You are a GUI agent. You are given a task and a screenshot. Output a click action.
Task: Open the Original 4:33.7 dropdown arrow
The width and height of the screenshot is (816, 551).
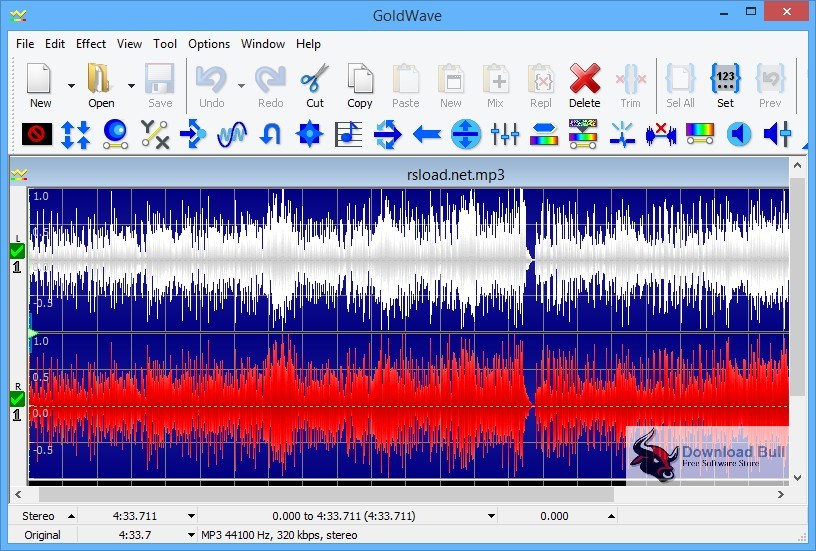(191, 535)
